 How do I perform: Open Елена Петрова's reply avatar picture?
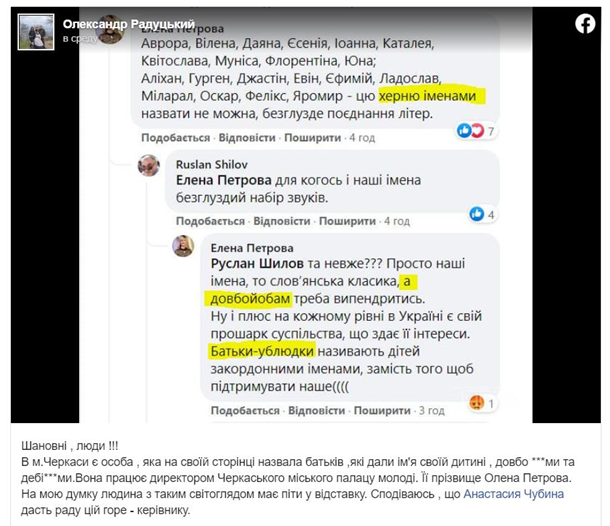click(183, 246)
